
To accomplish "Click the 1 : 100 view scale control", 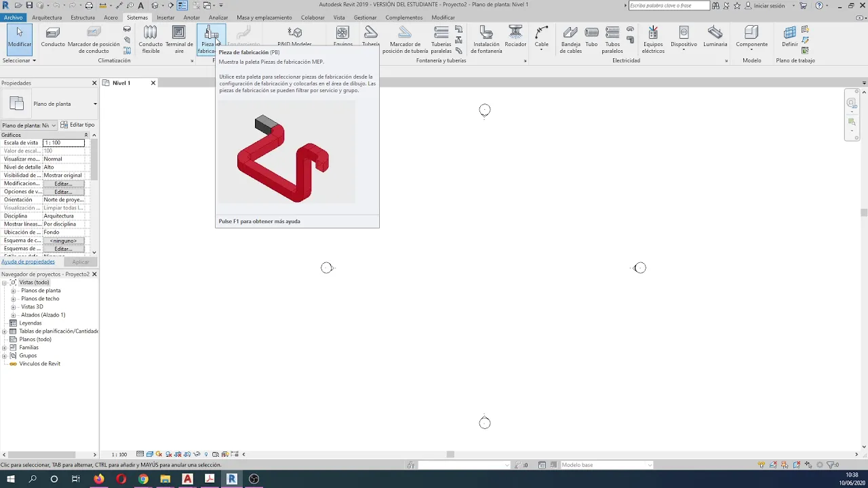I will coord(119,454).
